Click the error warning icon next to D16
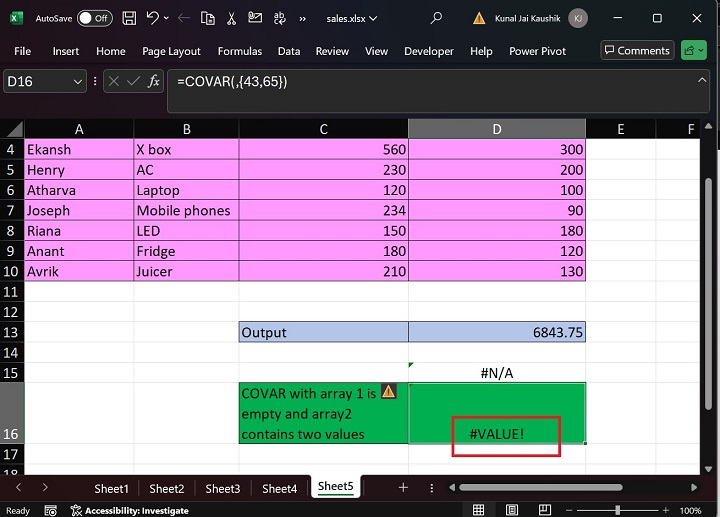The height and width of the screenshot is (517, 720). (x=388, y=391)
